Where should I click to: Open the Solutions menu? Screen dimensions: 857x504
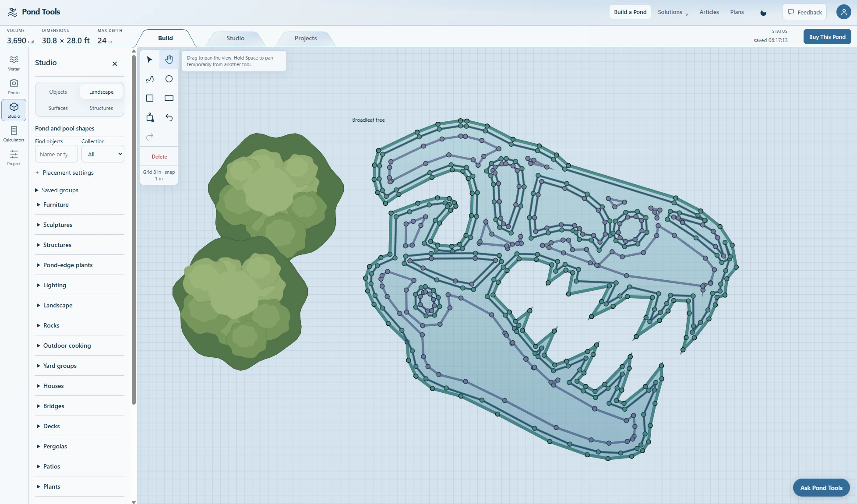tap(673, 12)
